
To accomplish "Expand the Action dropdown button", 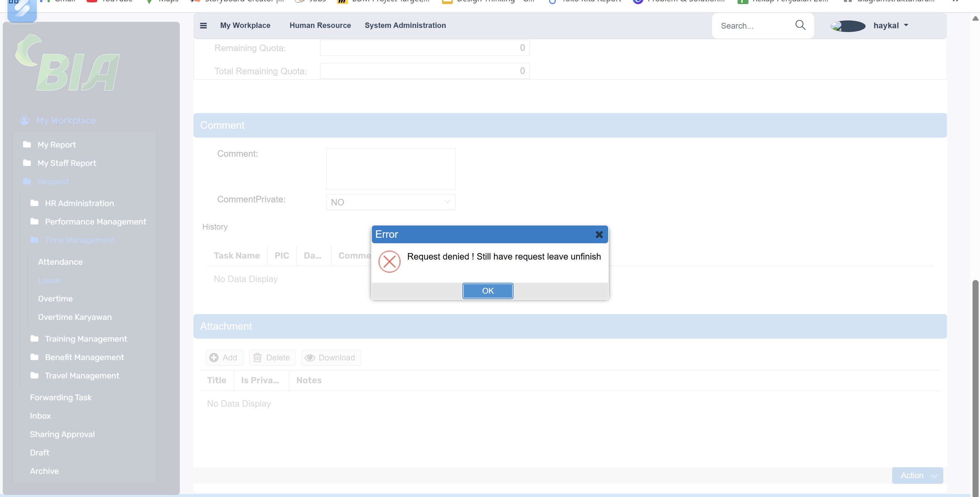I will coord(917,475).
